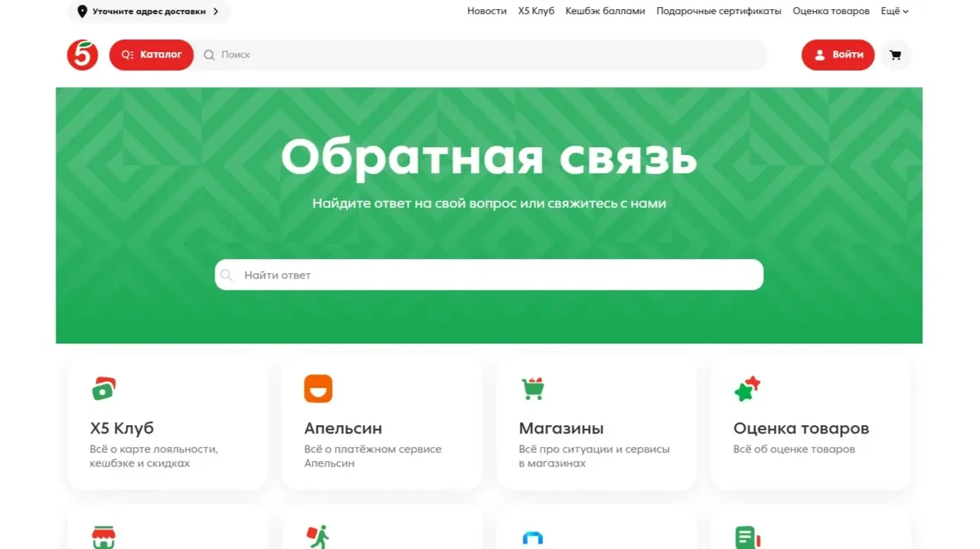980x549 pixels.
Task: Click the location pin icon in address bar
Action: (82, 11)
